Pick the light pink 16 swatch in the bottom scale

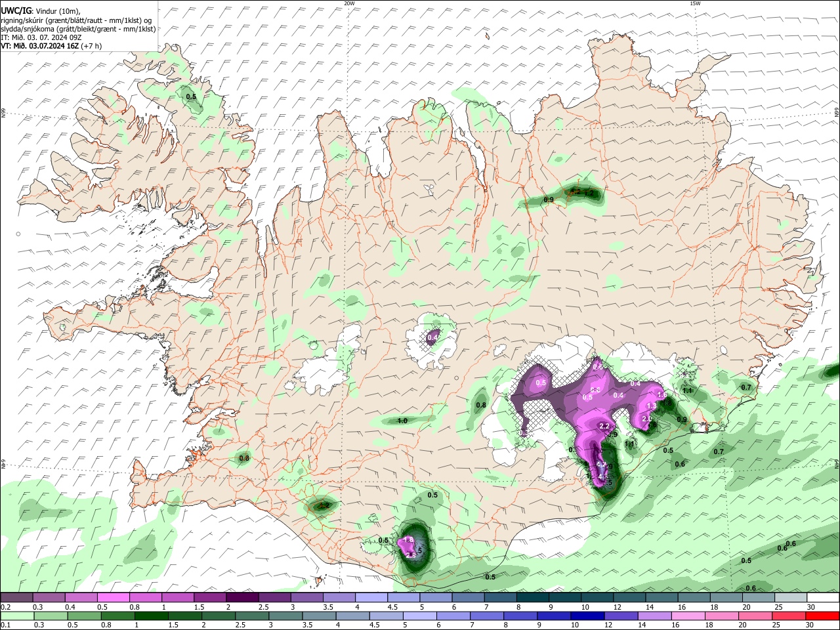(x=688, y=616)
